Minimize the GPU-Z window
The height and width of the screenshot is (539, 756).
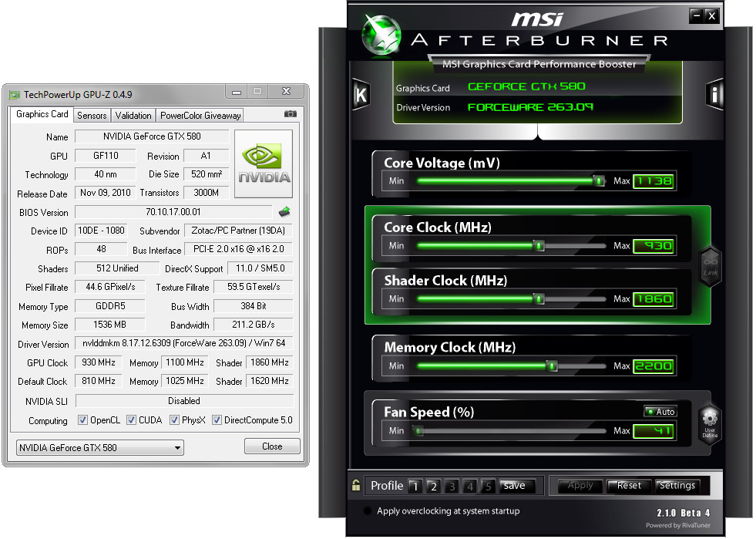tap(237, 91)
